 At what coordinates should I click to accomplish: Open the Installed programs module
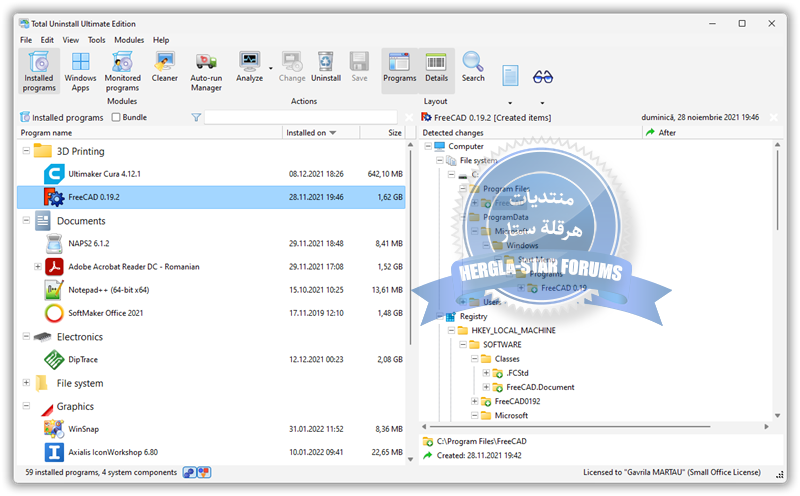click(x=39, y=71)
